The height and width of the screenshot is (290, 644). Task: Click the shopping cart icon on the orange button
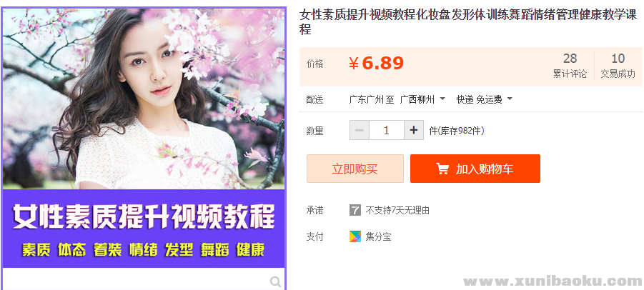pyautogui.click(x=442, y=169)
